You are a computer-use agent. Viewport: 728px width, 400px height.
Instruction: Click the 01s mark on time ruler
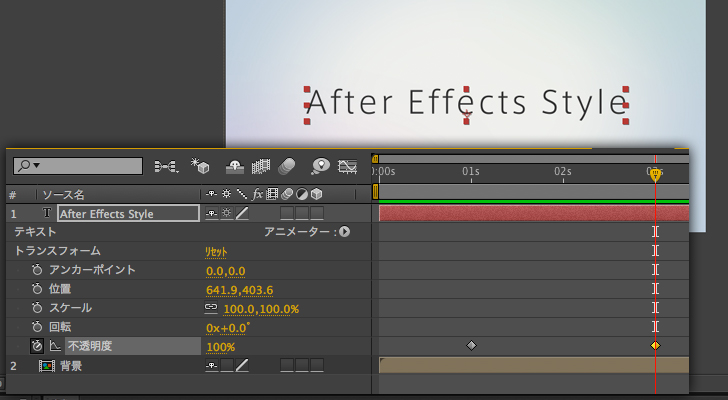tap(471, 172)
